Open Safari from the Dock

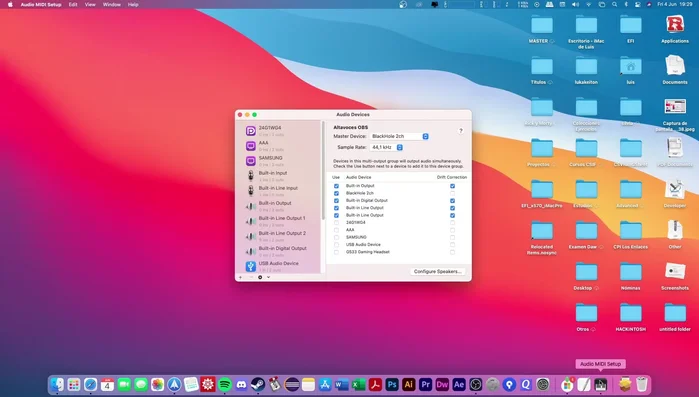coord(90,385)
